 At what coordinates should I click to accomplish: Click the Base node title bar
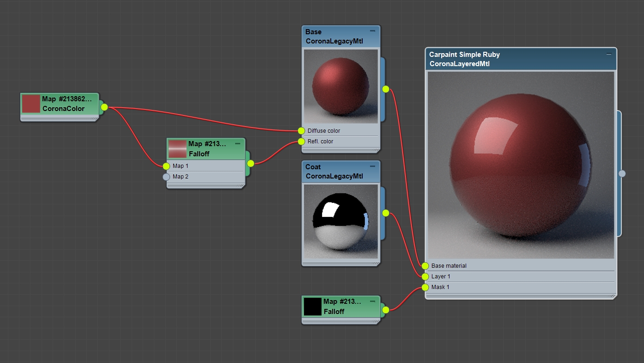click(341, 37)
